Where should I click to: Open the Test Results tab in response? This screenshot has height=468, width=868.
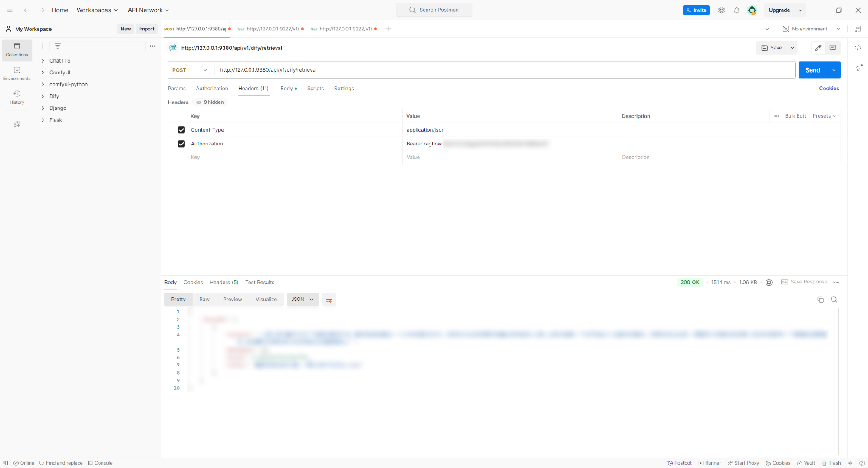[x=260, y=282]
